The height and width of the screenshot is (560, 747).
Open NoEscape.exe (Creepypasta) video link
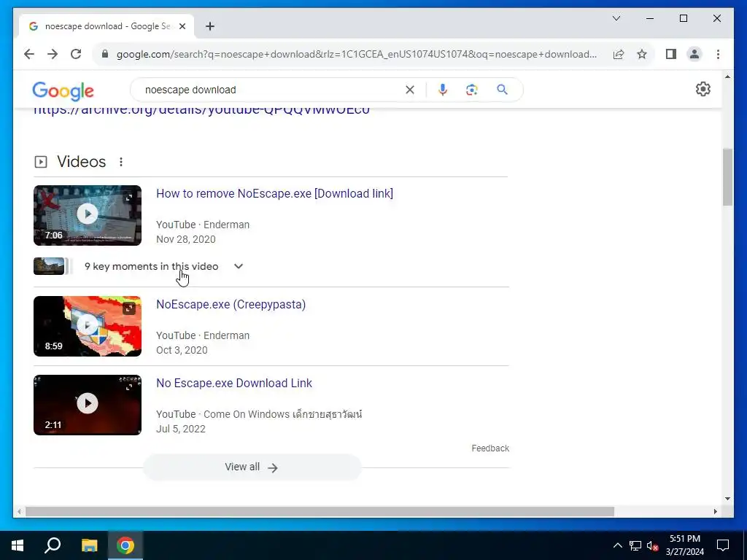(231, 304)
